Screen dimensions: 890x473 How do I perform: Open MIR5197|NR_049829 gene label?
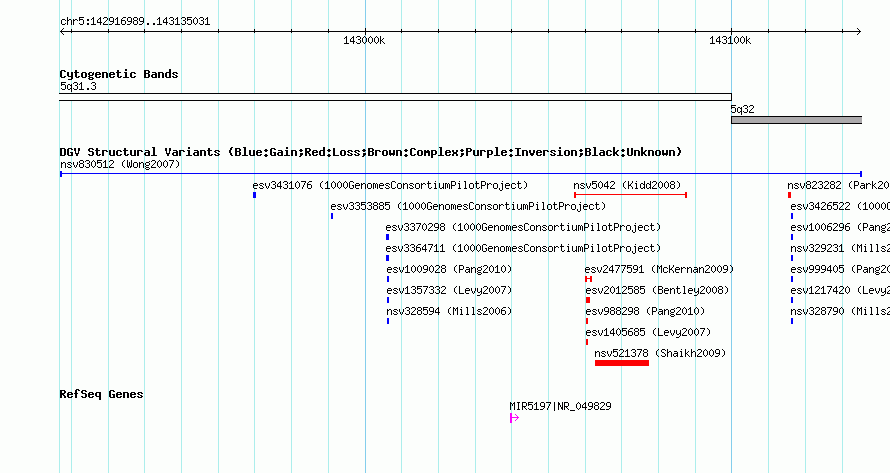tap(560, 407)
